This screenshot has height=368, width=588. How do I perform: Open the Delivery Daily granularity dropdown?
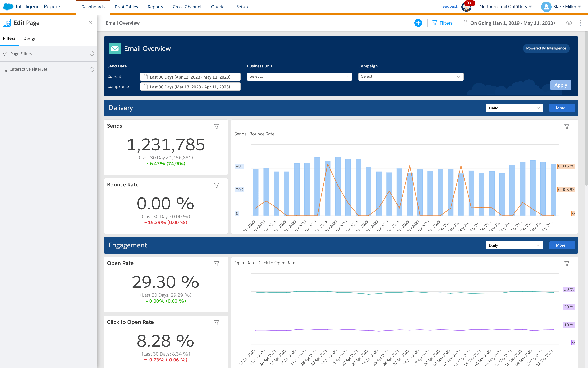(x=514, y=108)
